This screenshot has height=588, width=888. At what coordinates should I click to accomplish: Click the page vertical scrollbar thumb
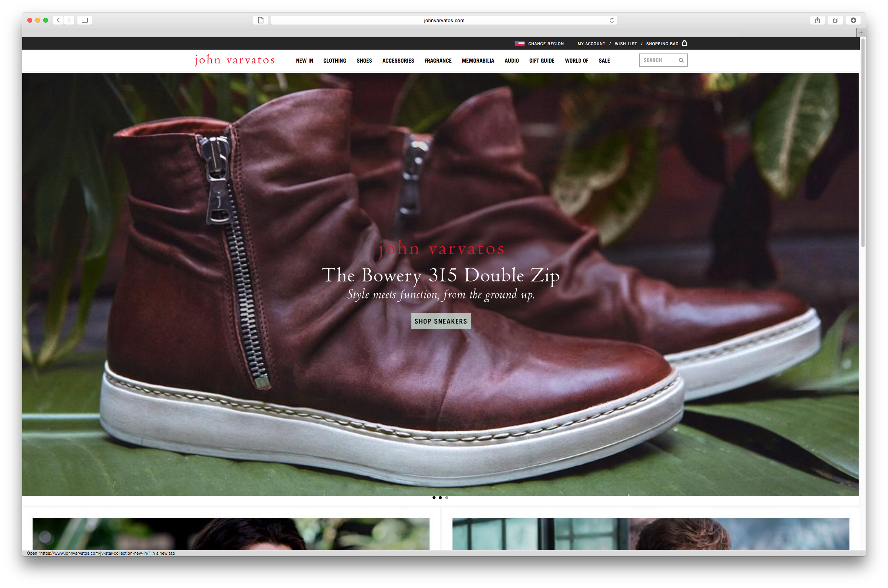(x=863, y=143)
